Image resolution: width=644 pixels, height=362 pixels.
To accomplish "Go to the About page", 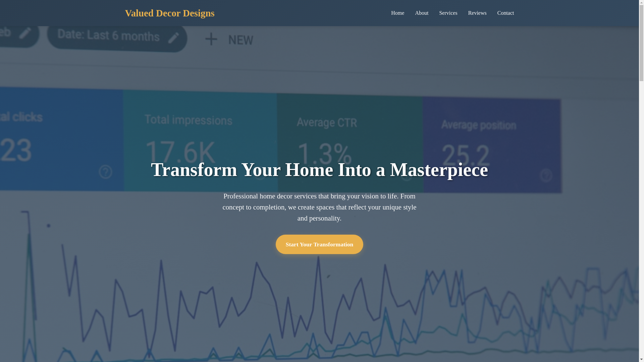I will pos(422,13).
